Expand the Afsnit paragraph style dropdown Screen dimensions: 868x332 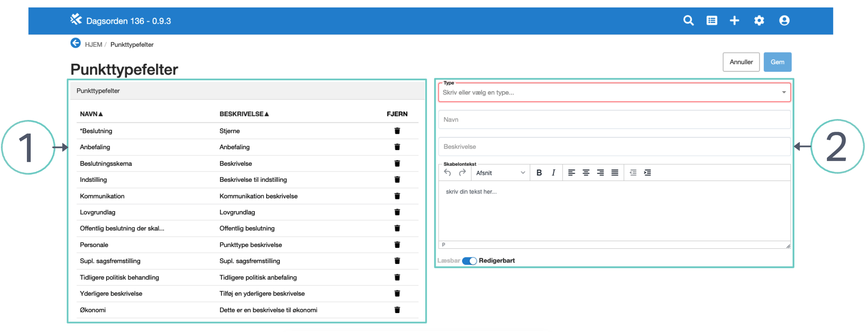point(500,173)
